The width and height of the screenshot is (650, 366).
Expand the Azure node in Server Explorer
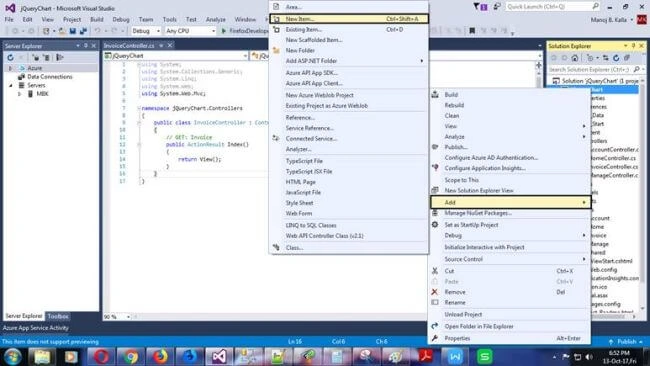pos(10,68)
